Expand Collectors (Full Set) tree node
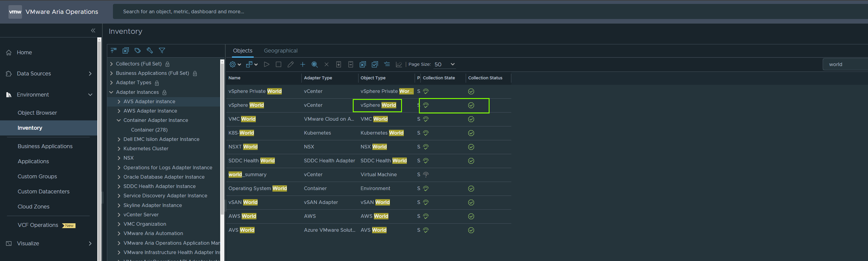The height and width of the screenshot is (261, 868). pyautogui.click(x=111, y=64)
